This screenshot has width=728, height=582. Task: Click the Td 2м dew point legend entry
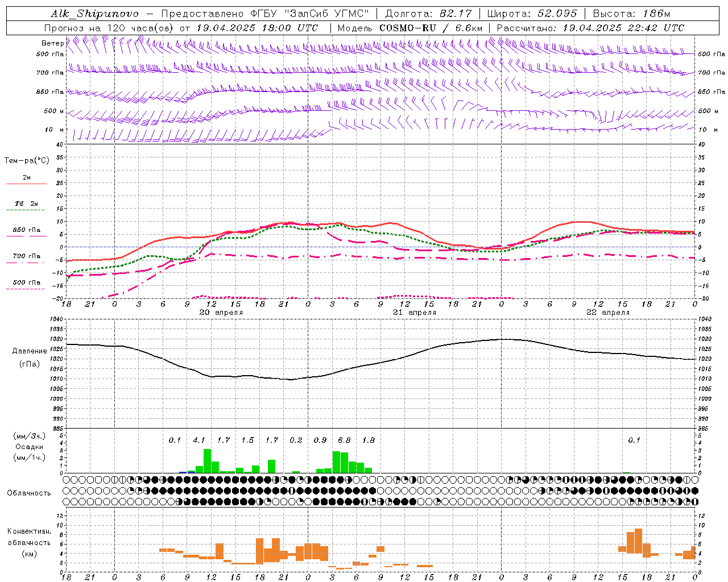point(27,205)
